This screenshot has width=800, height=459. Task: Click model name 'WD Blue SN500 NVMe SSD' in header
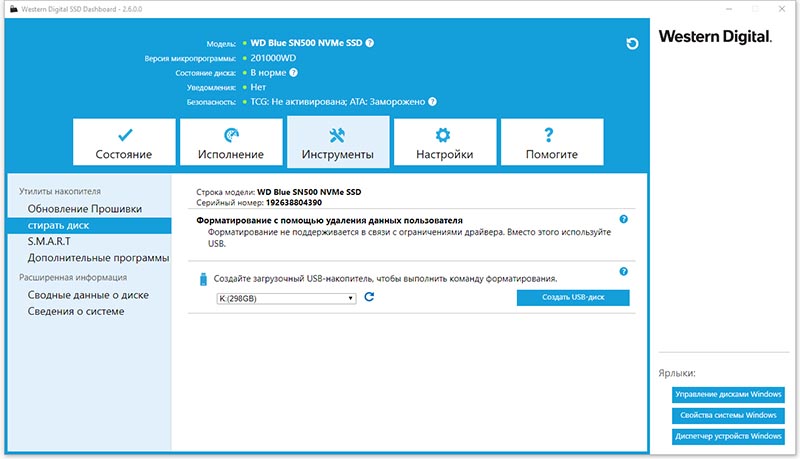(x=306, y=43)
